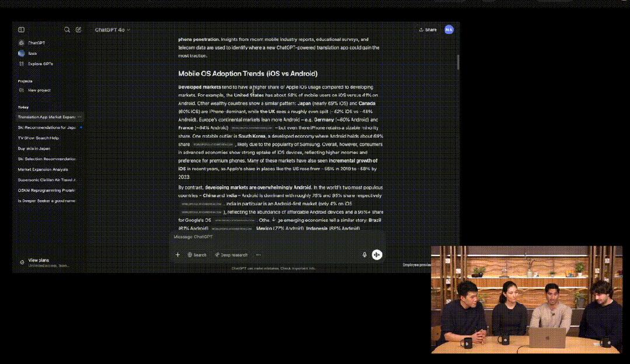Screen dimensions: 630x364
Task: Open the NA profile avatar
Action: pos(448,30)
